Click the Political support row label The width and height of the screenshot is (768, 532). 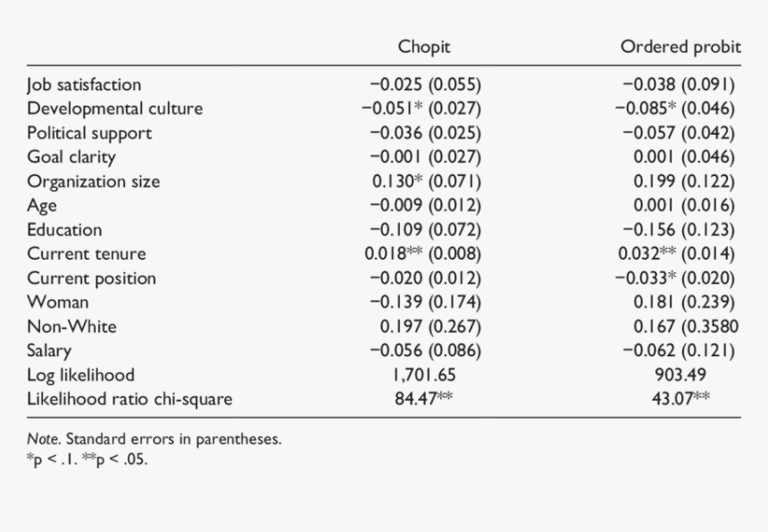coord(89,133)
